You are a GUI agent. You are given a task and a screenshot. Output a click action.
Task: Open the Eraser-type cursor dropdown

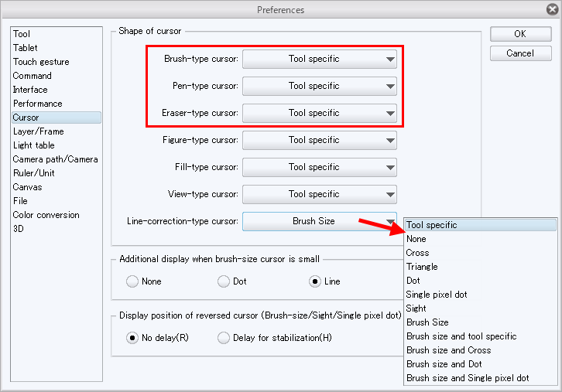(x=320, y=113)
